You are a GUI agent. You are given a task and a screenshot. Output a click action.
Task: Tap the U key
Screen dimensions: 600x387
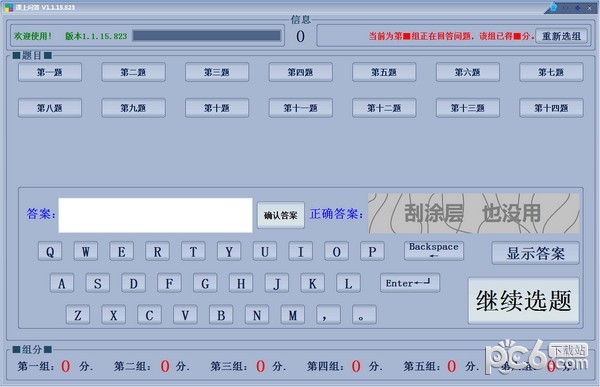[x=265, y=251]
